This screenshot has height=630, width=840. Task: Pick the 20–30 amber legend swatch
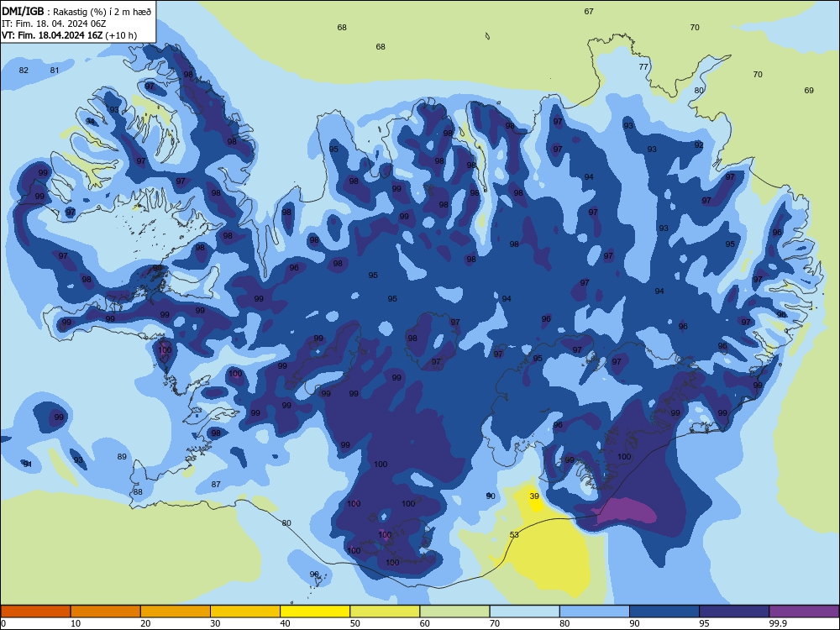pos(176,612)
